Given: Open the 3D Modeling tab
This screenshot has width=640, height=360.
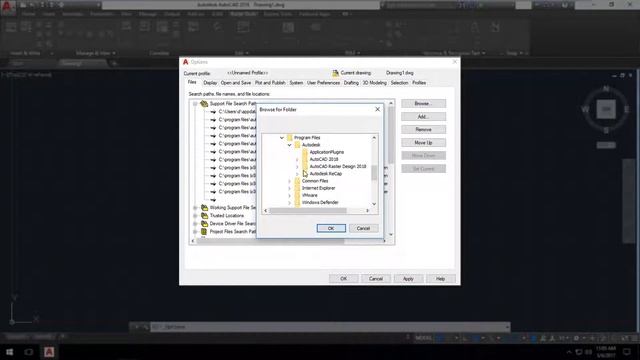Looking at the screenshot, I should pos(374,83).
